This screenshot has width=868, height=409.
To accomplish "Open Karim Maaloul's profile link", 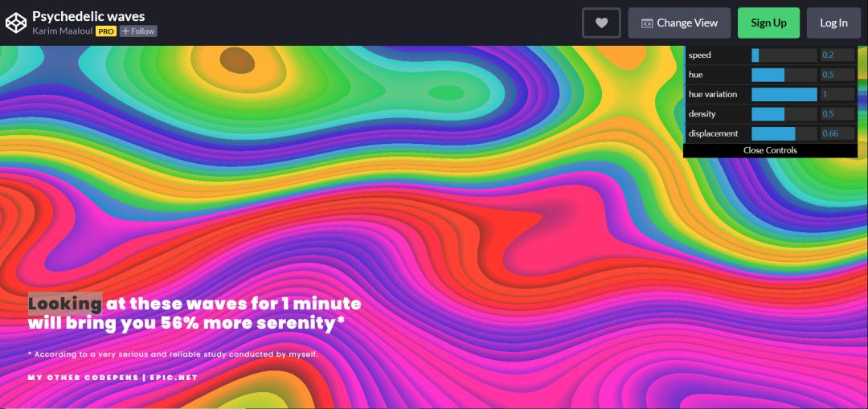I will pyautogui.click(x=63, y=31).
